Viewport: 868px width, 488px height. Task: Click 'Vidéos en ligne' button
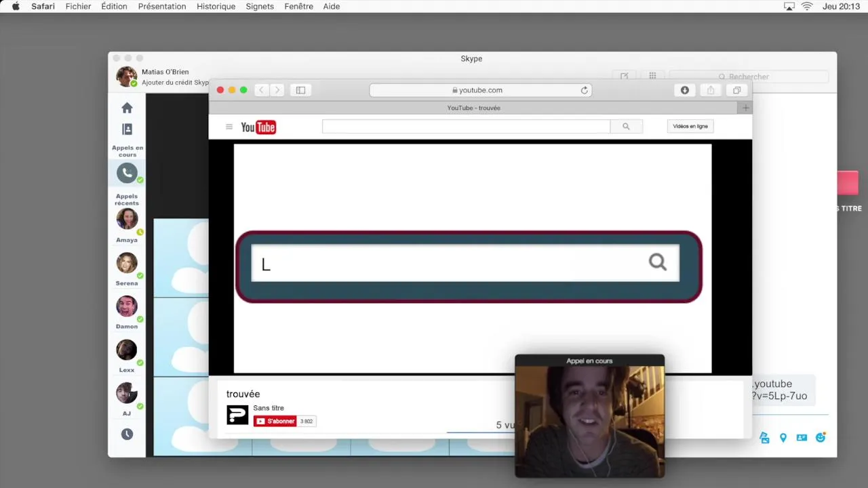pos(690,126)
